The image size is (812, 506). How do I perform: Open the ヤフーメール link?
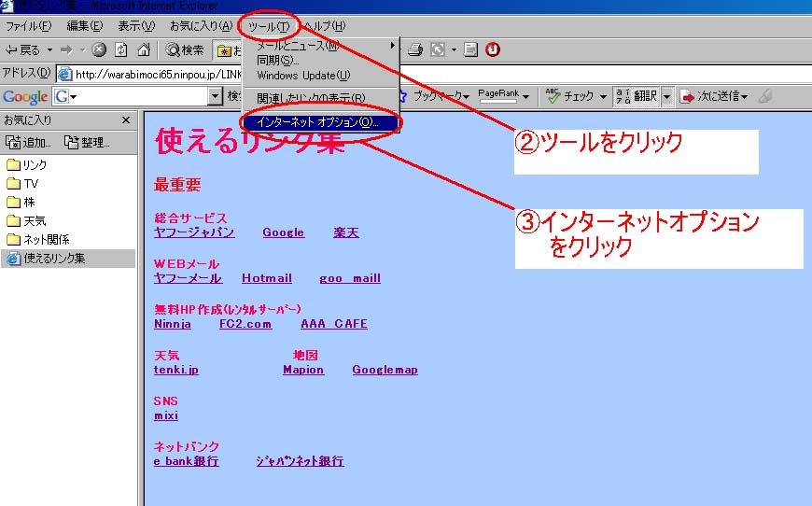coord(188,278)
